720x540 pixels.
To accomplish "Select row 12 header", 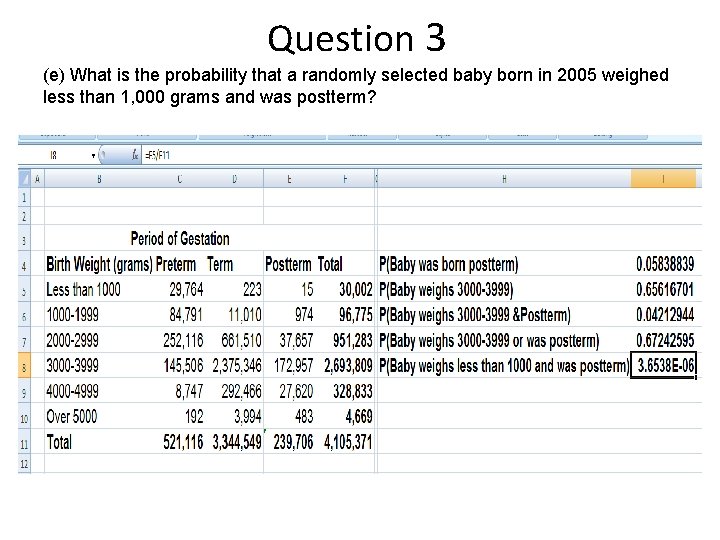I will coord(24,464).
